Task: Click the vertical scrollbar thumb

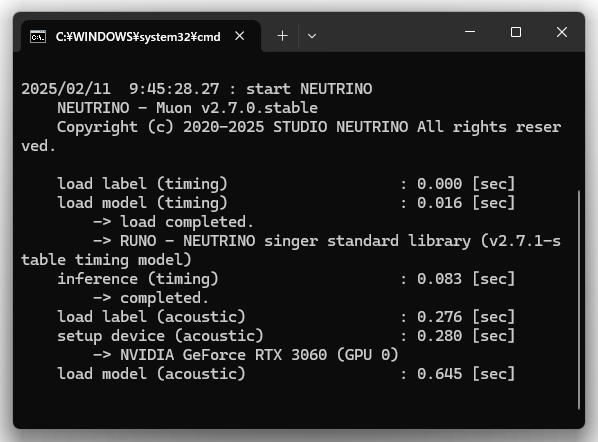Action: 579,300
